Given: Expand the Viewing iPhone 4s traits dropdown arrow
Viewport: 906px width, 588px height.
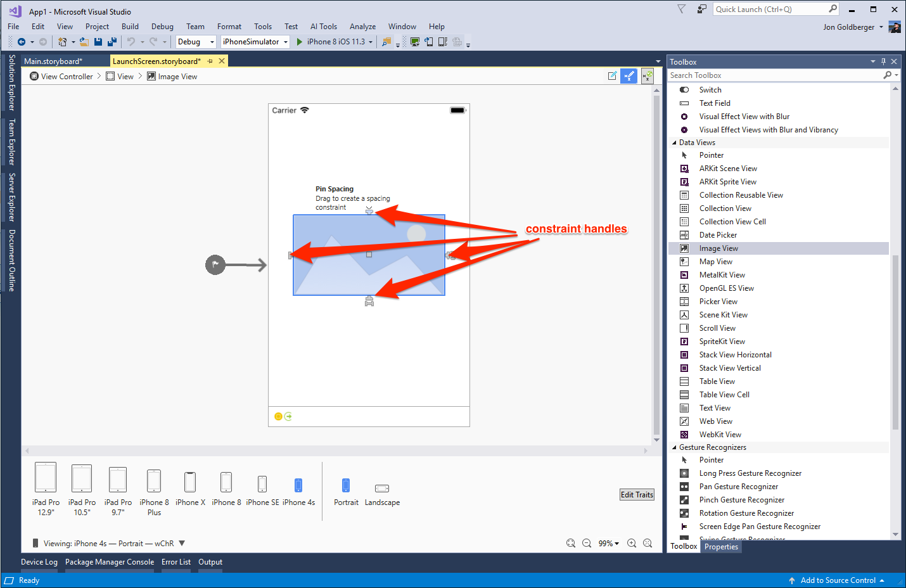Looking at the screenshot, I should pyautogui.click(x=182, y=543).
